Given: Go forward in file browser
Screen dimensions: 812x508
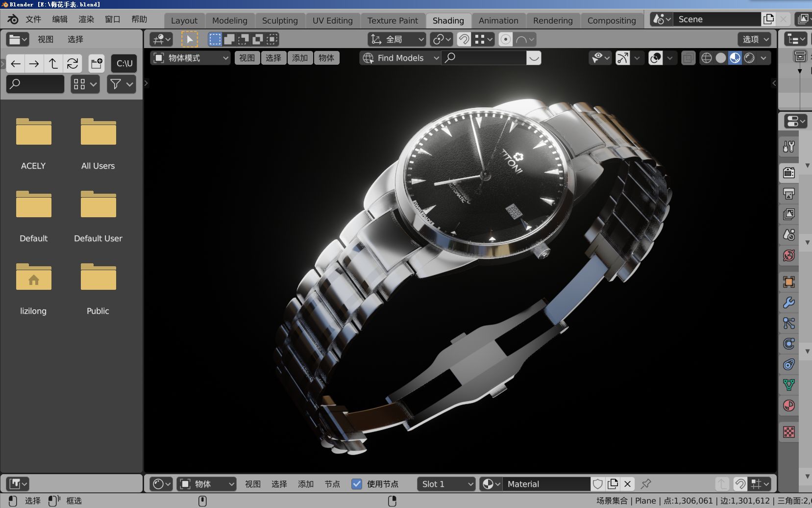Looking at the screenshot, I should click(34, 63).
